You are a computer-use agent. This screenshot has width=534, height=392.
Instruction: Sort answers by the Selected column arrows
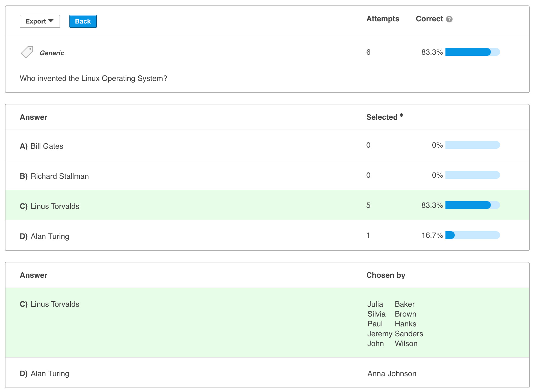coord(401,115)
